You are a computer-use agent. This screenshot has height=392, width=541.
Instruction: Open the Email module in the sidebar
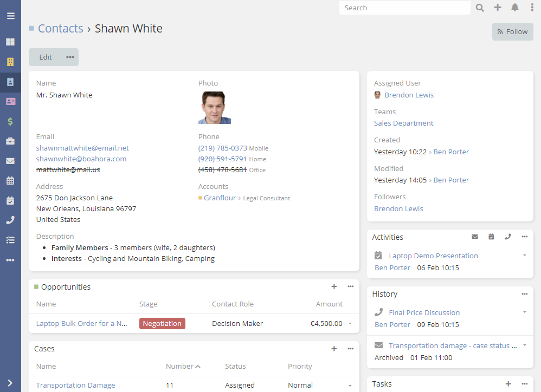(10, 161)
